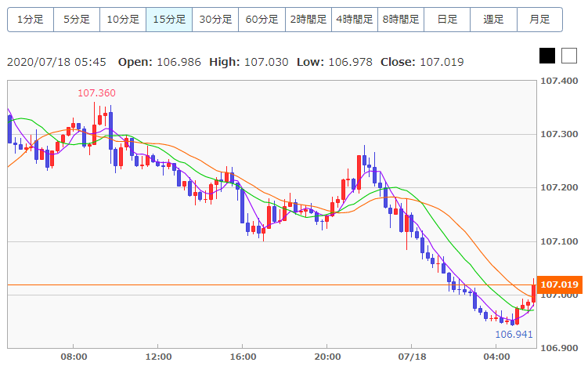588x366 pixels.
Task: Click the 16:00 time axis label
Action: tap(243, 357)
